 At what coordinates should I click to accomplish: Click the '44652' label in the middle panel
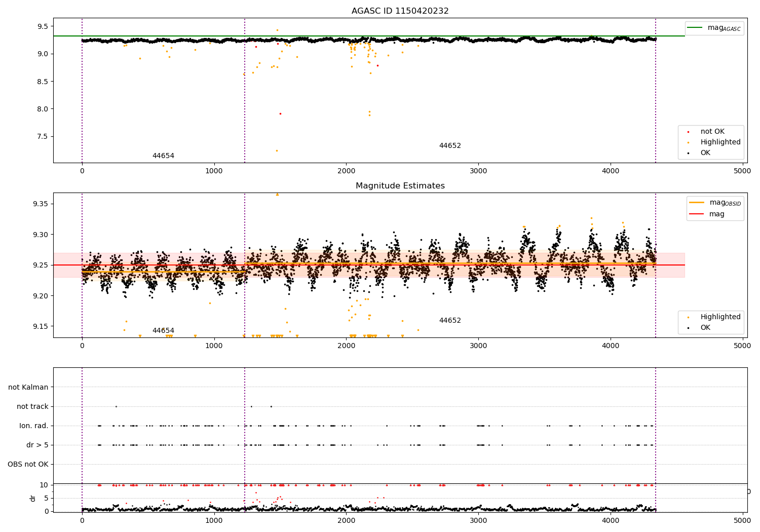(x=450, y=321)
